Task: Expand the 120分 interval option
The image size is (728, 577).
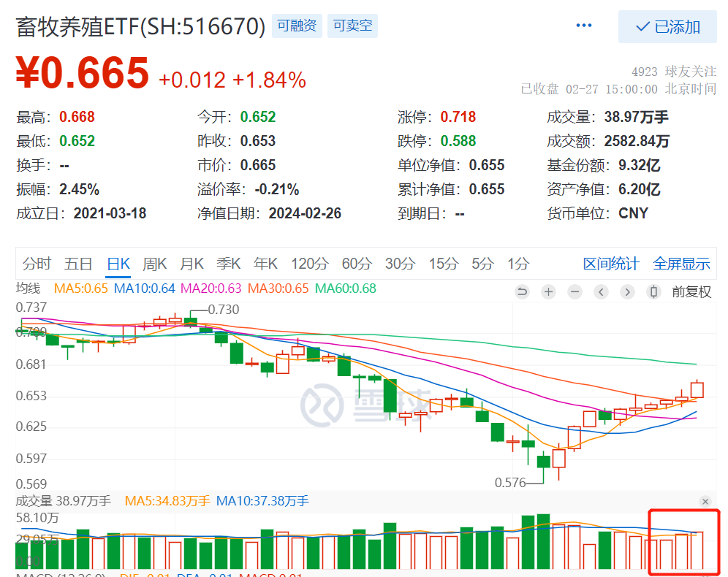Action: (x=309, y=264)
